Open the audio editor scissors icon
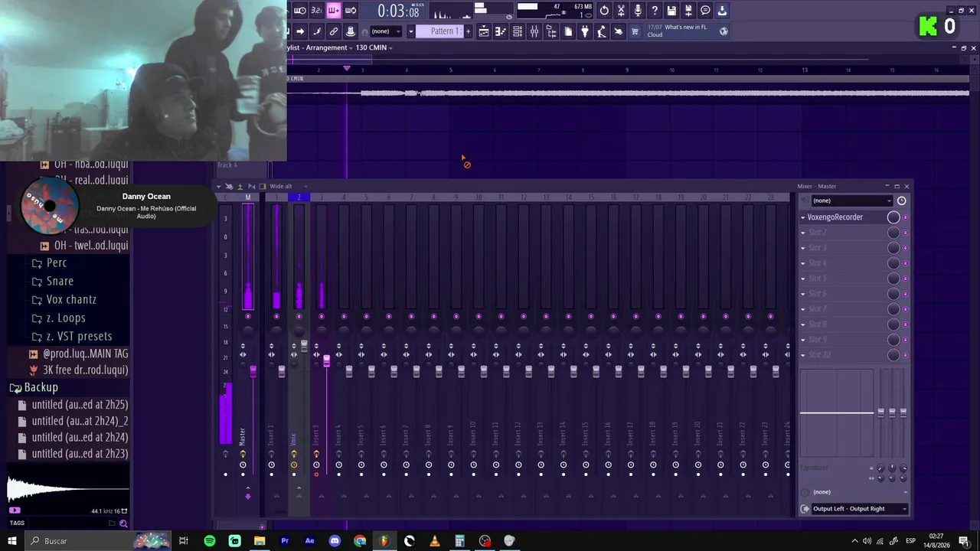This screenshot has height=551, width=980. [621, 11]
